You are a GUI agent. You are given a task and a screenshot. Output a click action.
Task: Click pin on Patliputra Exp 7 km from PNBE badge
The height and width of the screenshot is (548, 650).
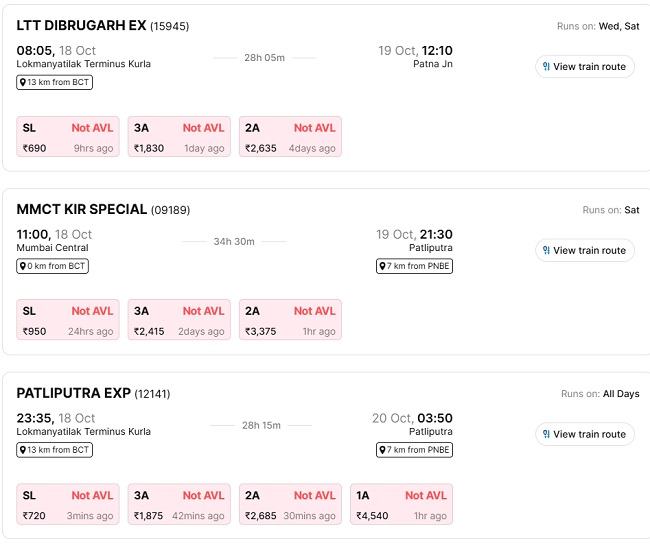pos(383,450)
